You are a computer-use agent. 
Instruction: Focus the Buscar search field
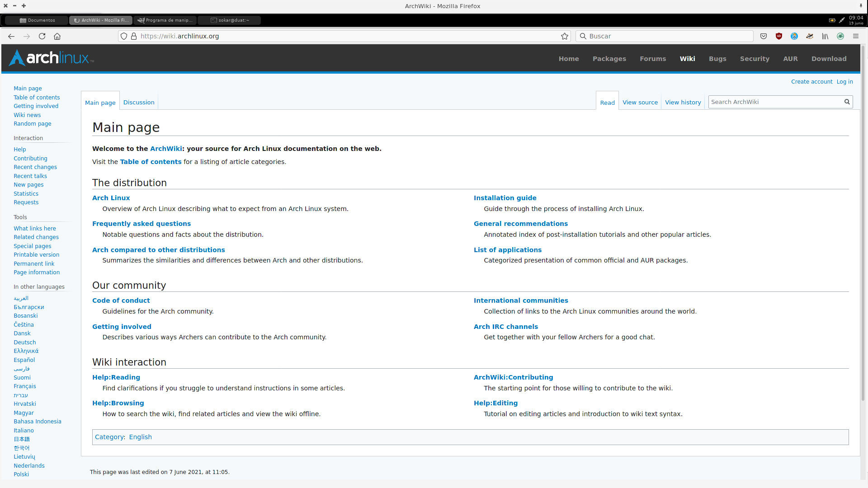click(665, 36)
